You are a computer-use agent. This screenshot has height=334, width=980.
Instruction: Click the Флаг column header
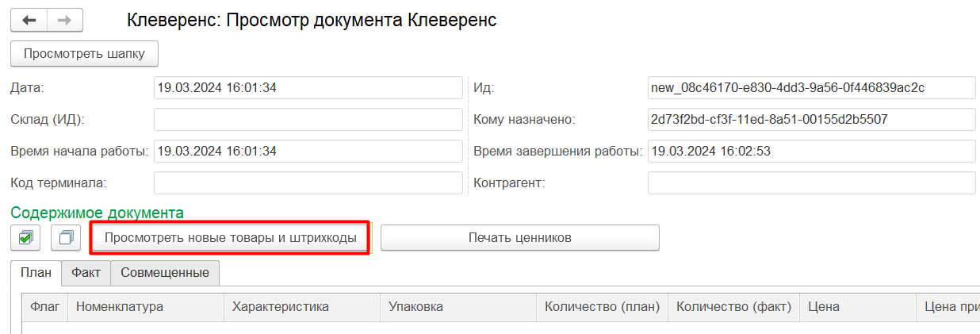click(x=45, y=307)
